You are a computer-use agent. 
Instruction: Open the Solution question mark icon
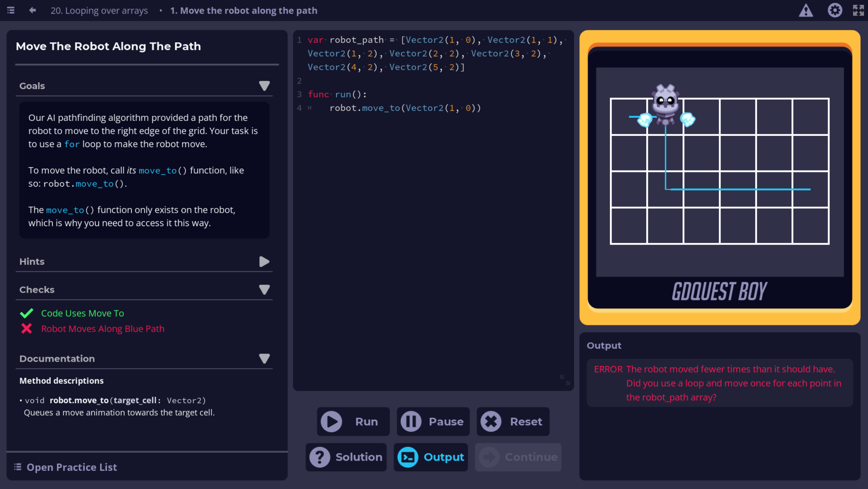[320, 457]
